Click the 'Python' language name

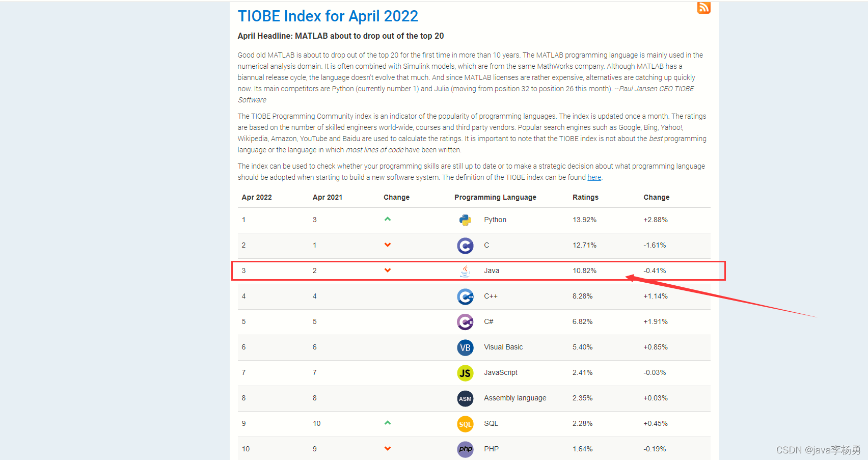tap(495, 220)
